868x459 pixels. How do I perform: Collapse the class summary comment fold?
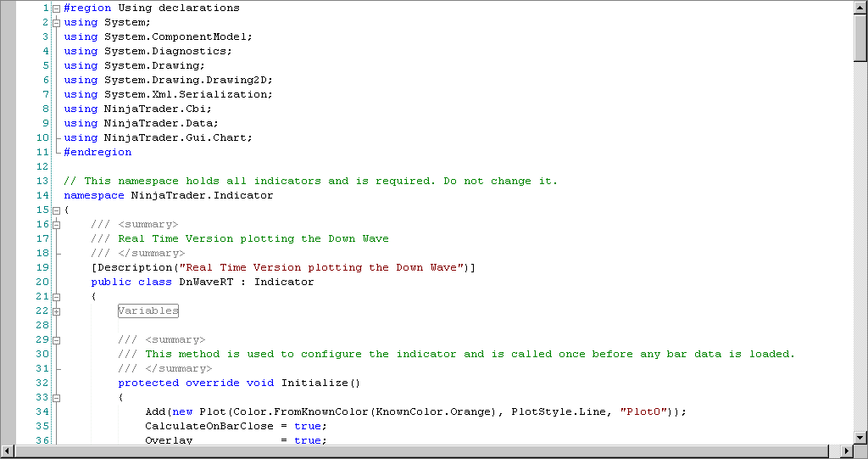pyautogui.click(x=56, y=224)
